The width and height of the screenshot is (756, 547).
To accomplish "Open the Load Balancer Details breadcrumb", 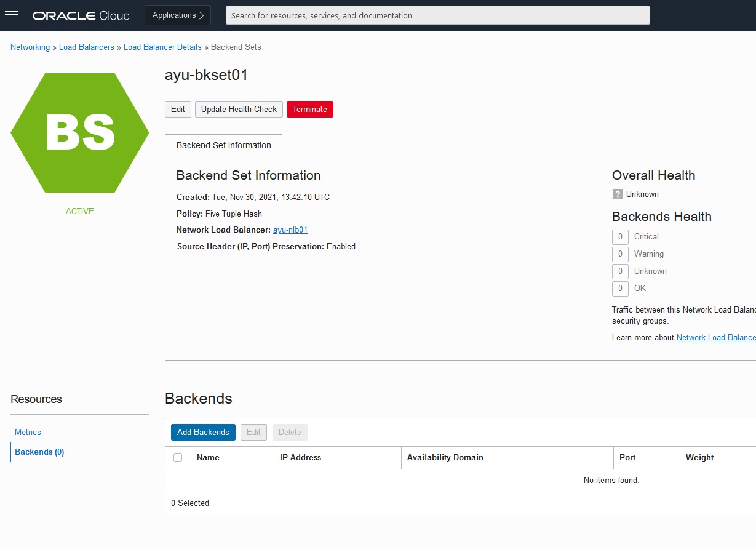I will pyautogui.click(x=162, y=47).
